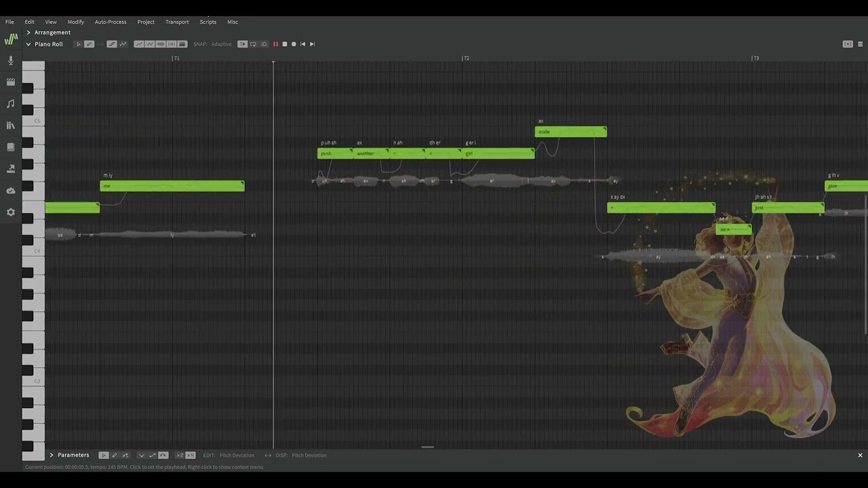
Task: Toggle the metronome button
Action: pos(264,44)
